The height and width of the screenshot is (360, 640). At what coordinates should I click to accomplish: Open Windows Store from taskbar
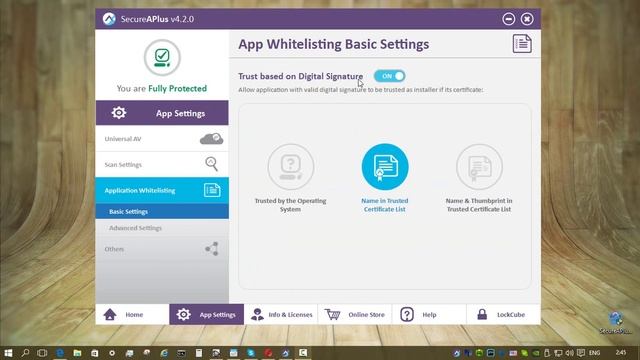[x=94, y=353]
